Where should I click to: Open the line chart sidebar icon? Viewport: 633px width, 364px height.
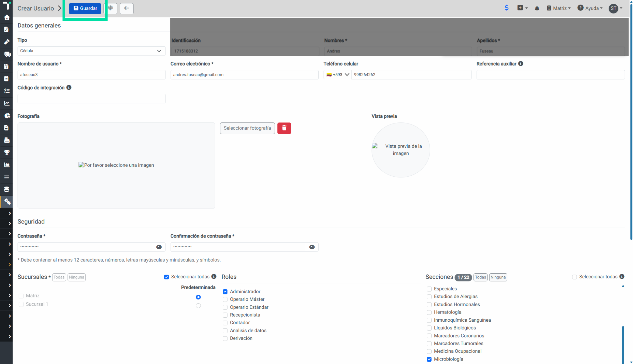tap(7, 103)
